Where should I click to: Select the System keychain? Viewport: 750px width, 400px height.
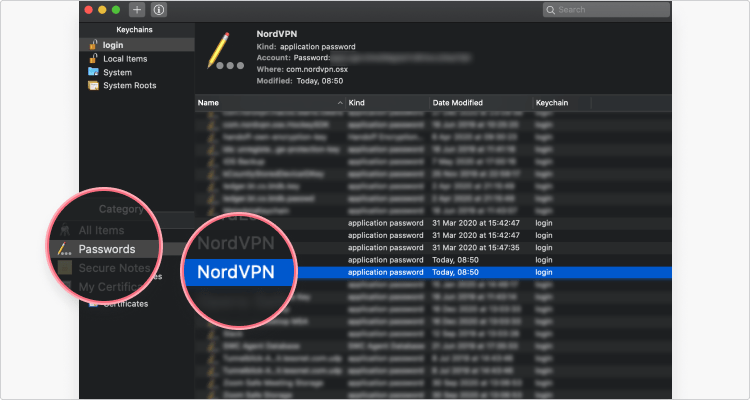tap(117, 72)
